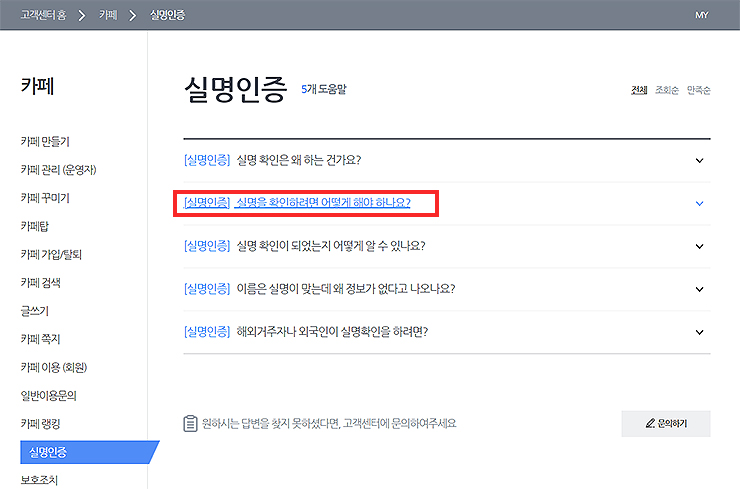Expand '실명 확인은 왜 하는 건가요?' chevron
This screenshot has width=740, height=489.
[699, 160]
